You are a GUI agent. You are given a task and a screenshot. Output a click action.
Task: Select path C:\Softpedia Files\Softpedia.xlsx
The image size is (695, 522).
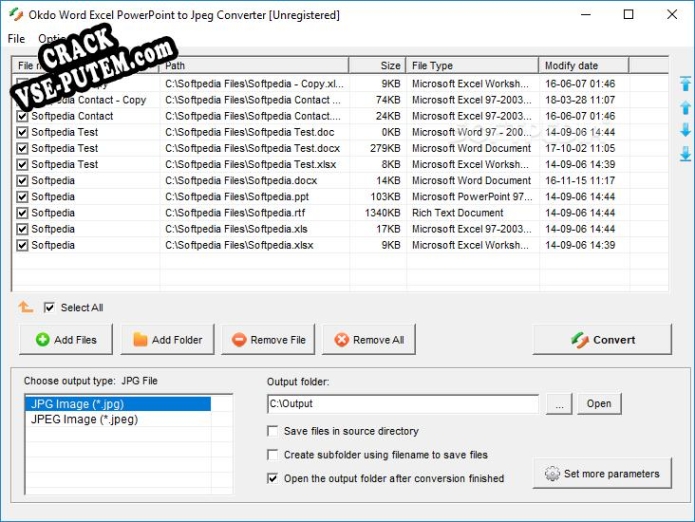pyautogui.click(x=239, y=245)
